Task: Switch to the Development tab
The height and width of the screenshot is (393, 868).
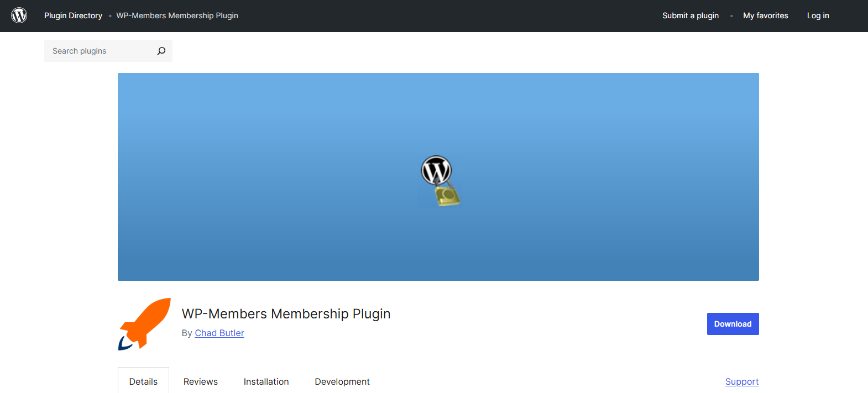Action: [x=342, y=381]
